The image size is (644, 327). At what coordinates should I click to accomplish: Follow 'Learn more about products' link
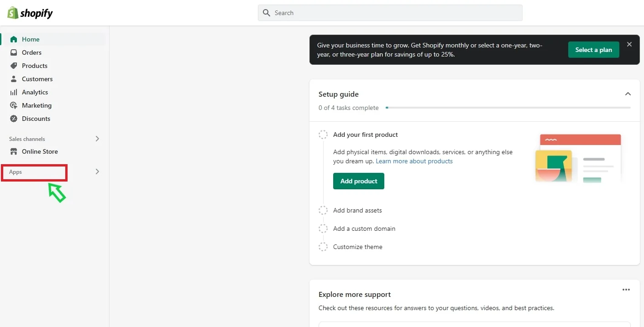414,161
